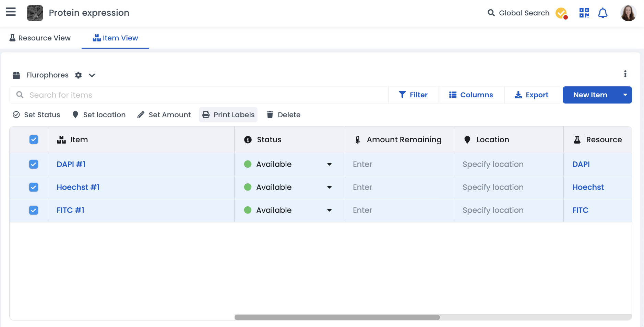The height and width of the screenshot is (327, 644).
Task: Switch to the Resource View tab
Action: 40,38
